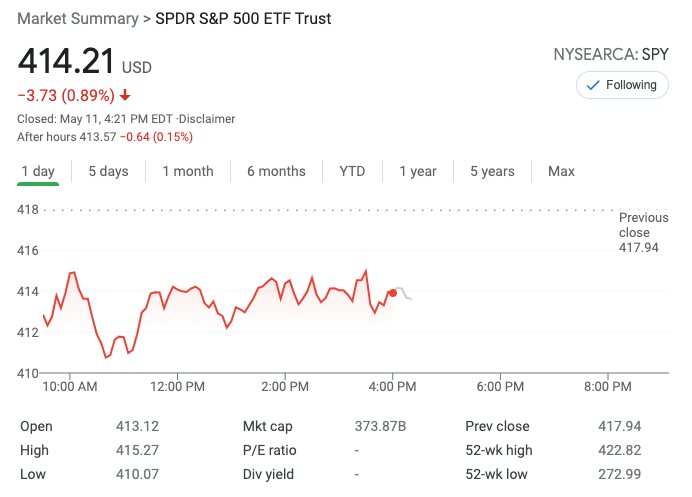Toggle the Following button
The height and width of the screenshot is (497, 692).
tap(622, 85)
